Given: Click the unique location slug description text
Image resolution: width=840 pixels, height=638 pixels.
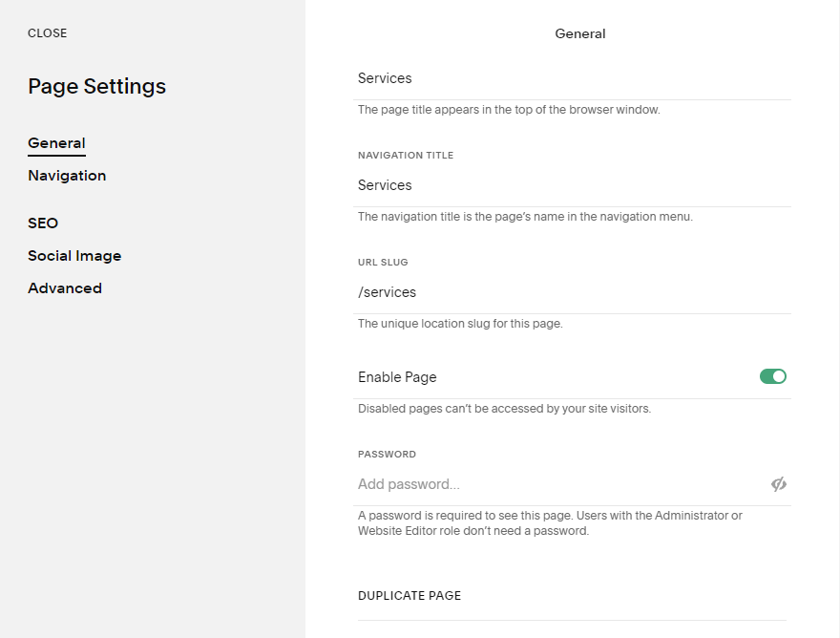Looking at the screenshot, I should tap(460, 324).
